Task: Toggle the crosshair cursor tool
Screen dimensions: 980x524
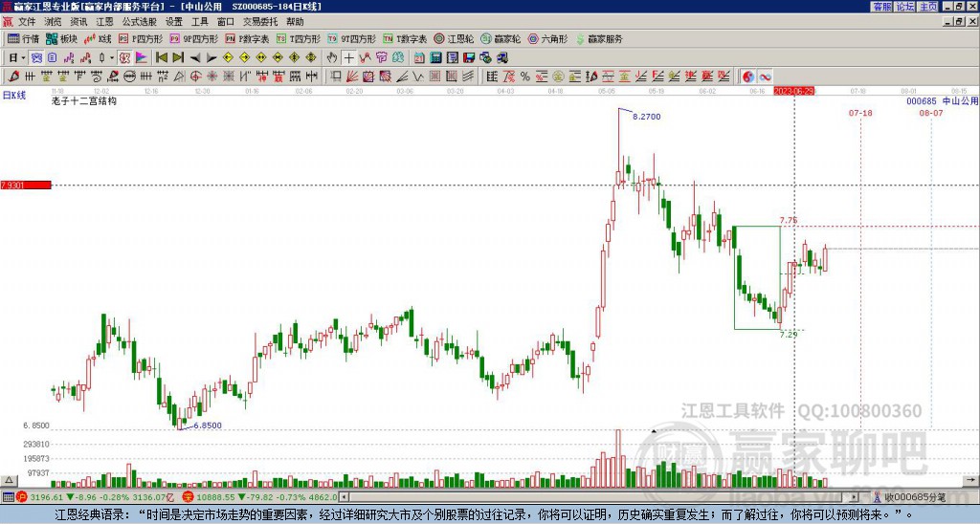Action: (348, 58)
